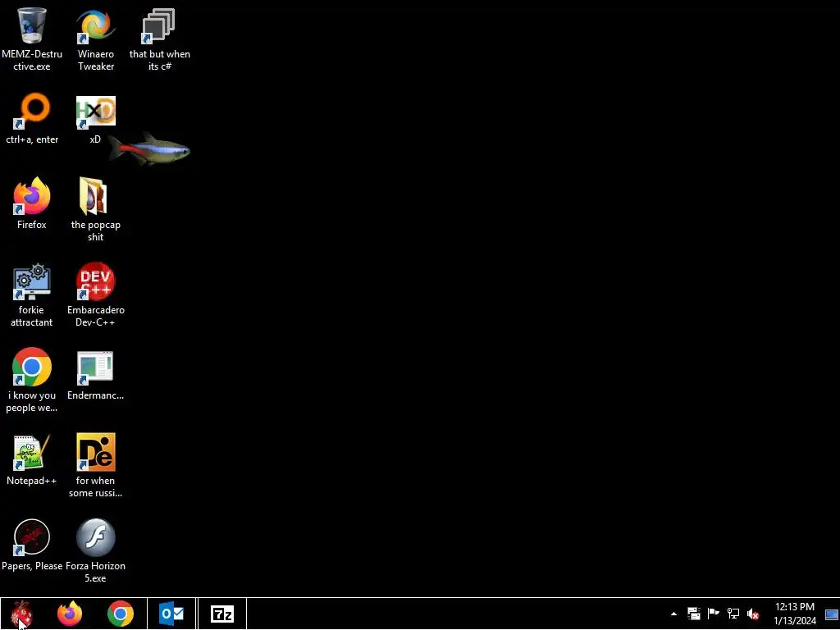Open the clock showing 12:13 PM

click(x=795, y=614)
